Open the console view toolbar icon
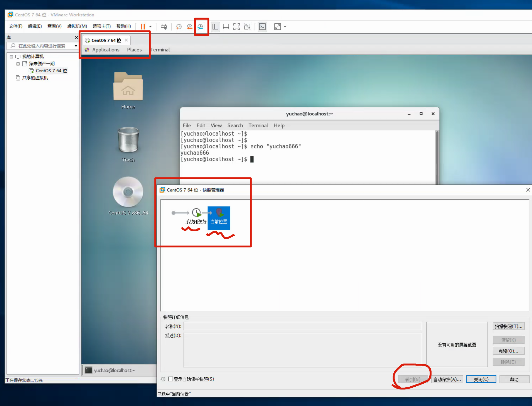532x406 pixels. pos(262,26)
